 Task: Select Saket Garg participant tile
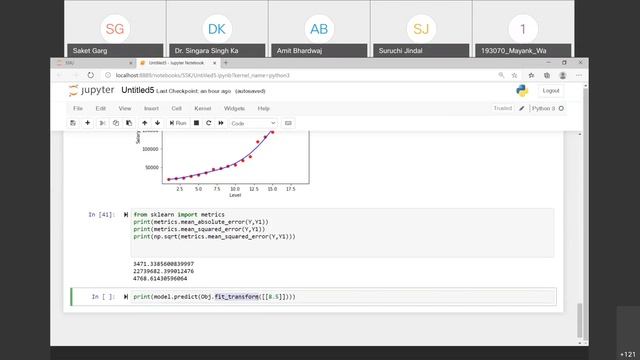115,29
